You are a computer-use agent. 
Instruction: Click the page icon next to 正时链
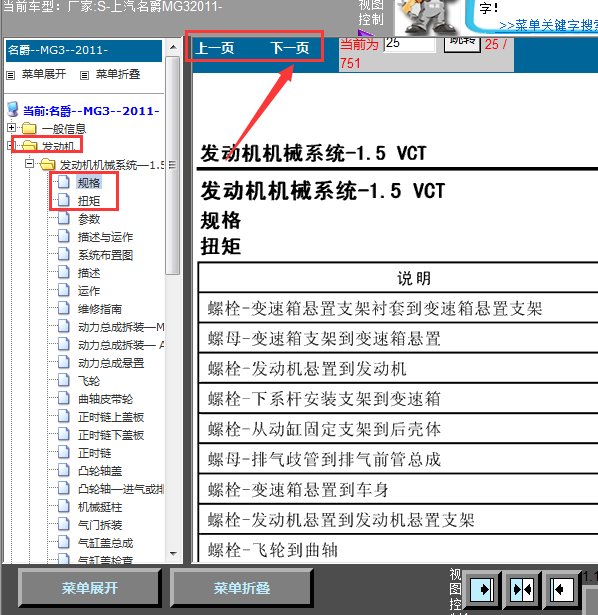coord(64,452)
